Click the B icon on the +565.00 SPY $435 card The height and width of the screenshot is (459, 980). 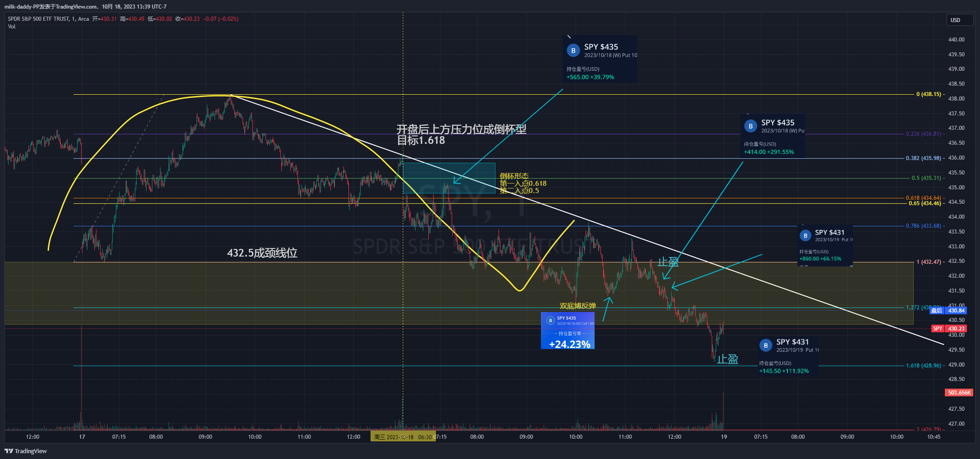[x=573, y=50]
